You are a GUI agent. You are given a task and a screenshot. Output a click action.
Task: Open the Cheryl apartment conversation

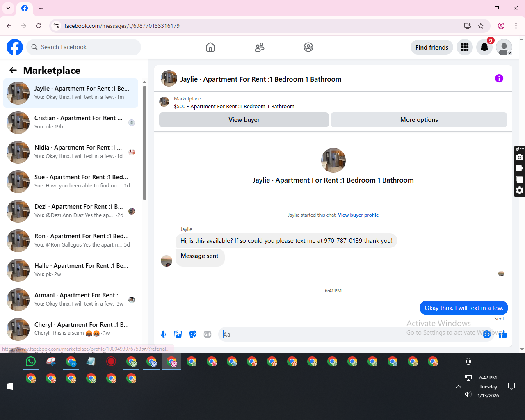(71, 329)
